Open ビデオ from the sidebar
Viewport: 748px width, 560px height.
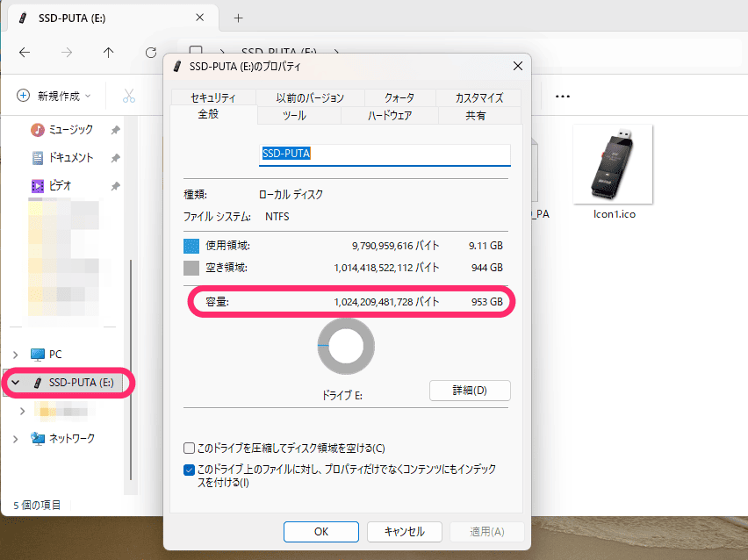pos(58,185)
